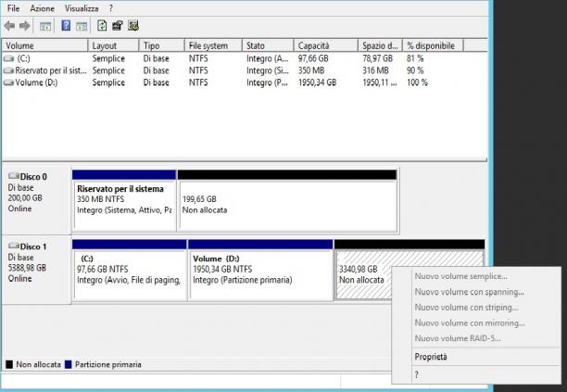This screenshot has width=567, height=392.
Task: Click the black Non allocata legend swatch
Action: (9, 364)
